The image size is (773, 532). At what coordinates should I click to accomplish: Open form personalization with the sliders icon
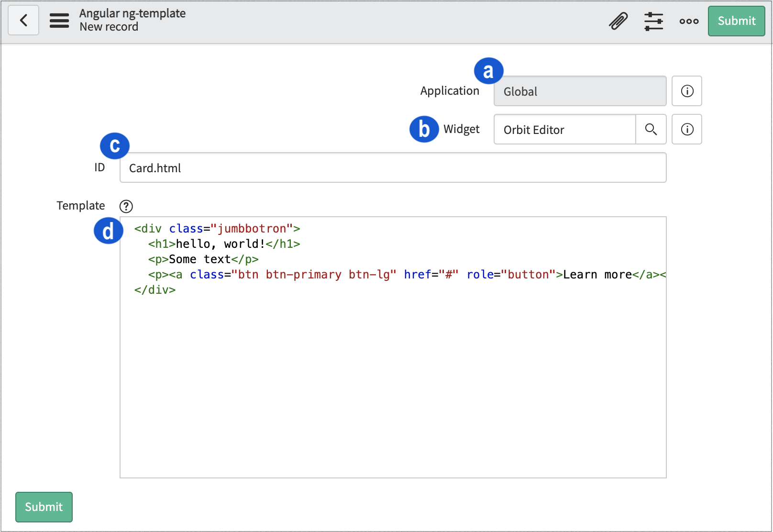click(x=653, y=21)
